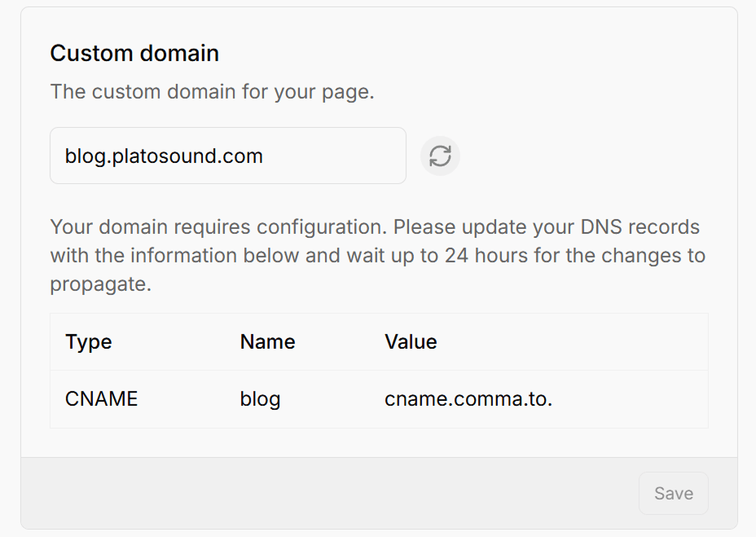Screen dimensions: 756x537
Task: Select the CNAME cell in the table
Action: (x=101, y=399)
